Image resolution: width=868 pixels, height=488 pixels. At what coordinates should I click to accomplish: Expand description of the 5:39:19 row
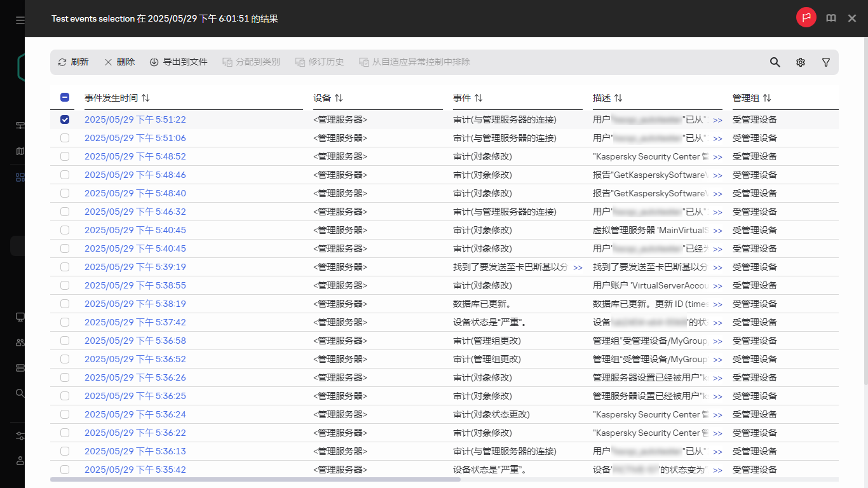(x=717, y=268)
